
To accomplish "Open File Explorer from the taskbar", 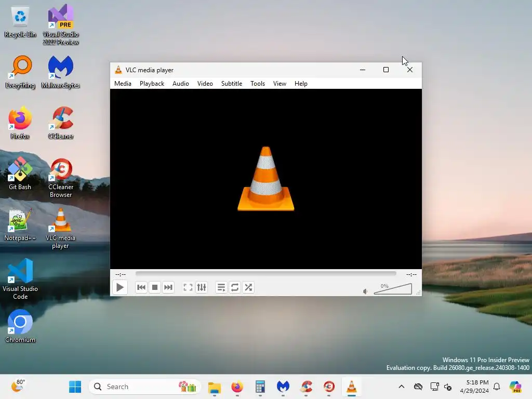I will (215, 387).
